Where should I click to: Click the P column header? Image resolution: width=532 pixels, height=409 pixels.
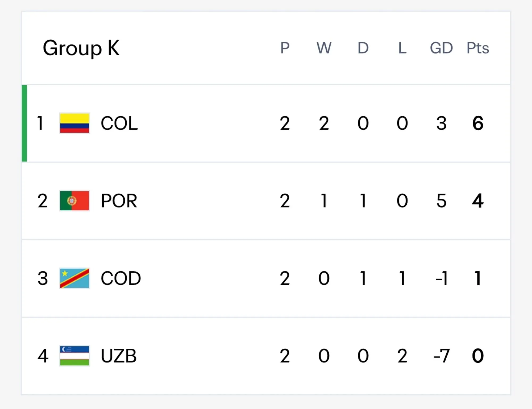285,48
